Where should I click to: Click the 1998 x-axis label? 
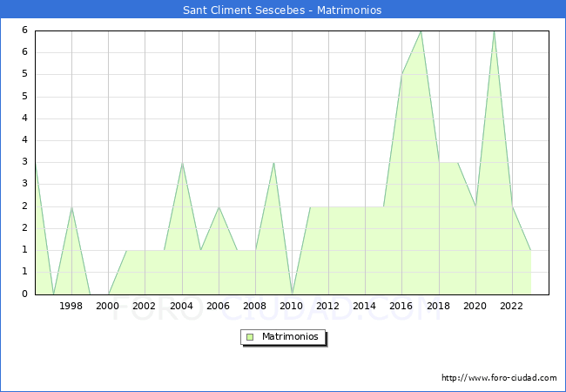coord(71,306)
